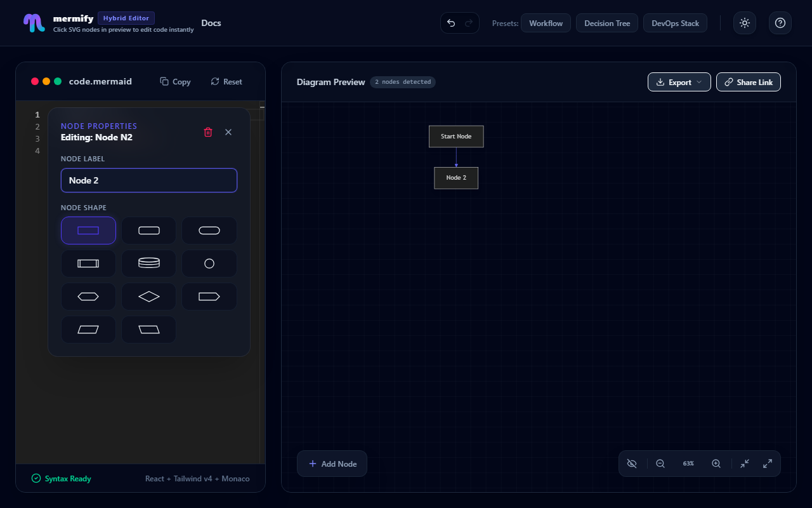This screenshot has width=812, height=508.
Task: Delete node N2 with trash icon
Action: click(208, 132)
